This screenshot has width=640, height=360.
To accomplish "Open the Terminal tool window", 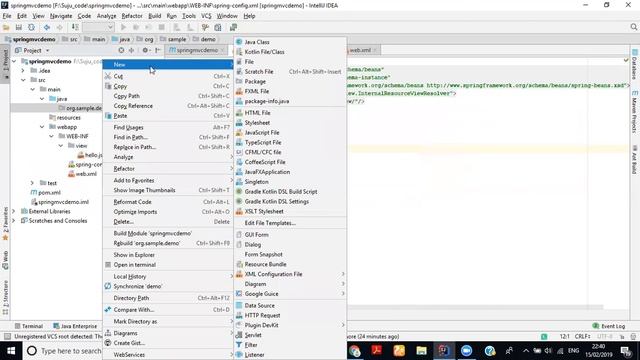I will pyautogui.click(x=29, y=326).
